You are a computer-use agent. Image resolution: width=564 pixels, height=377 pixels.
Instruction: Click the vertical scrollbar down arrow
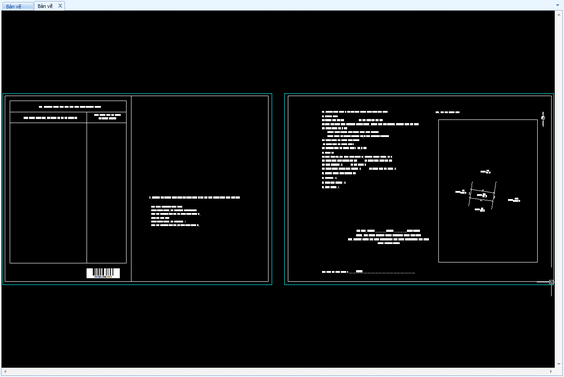[559, 364]
